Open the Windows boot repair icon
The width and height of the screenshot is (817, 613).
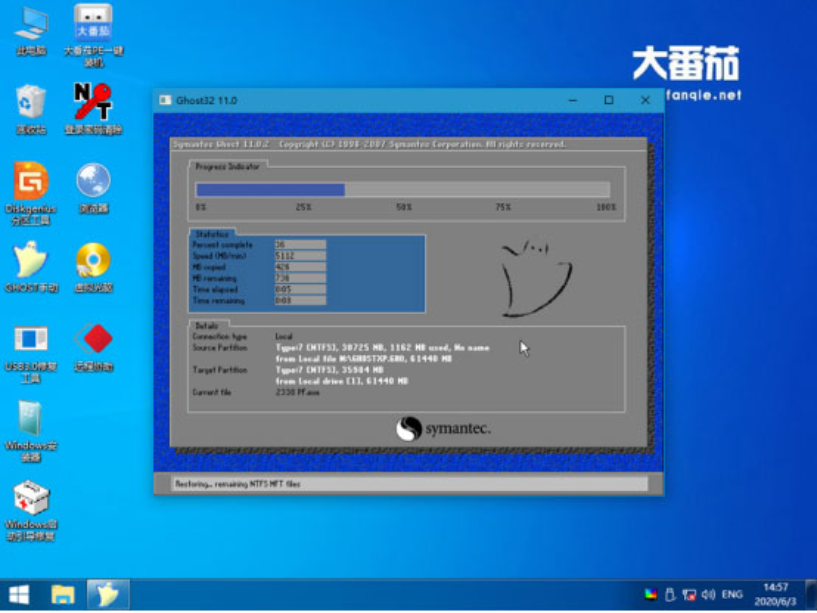click(30, 498)
